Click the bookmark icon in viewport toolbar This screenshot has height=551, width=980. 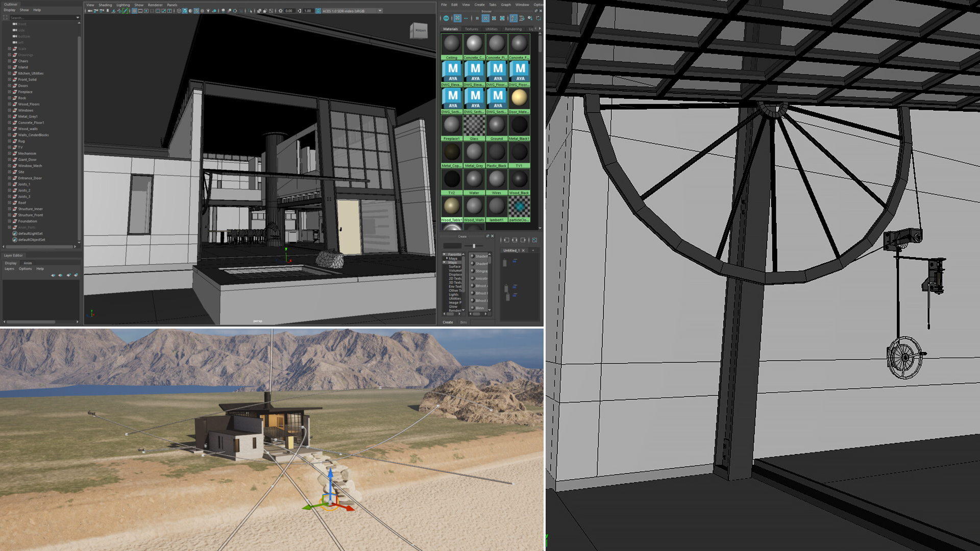click(x=108, y=11)
